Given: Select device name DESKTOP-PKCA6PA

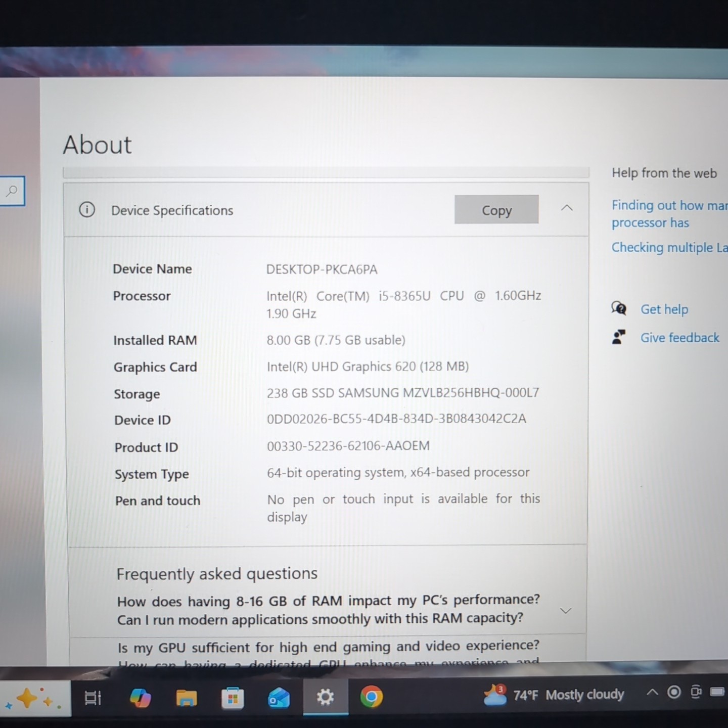Looking at the screenshot, I should 322,269.
